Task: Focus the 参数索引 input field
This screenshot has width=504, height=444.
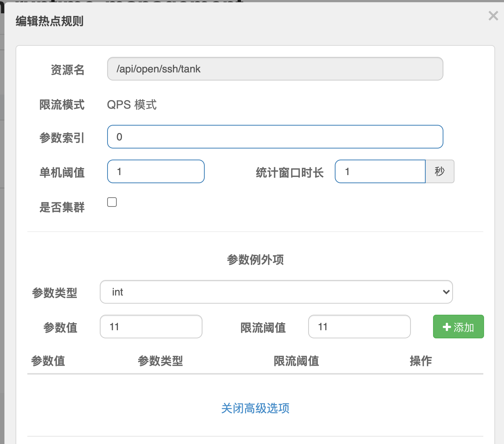Action: (275, 137)
